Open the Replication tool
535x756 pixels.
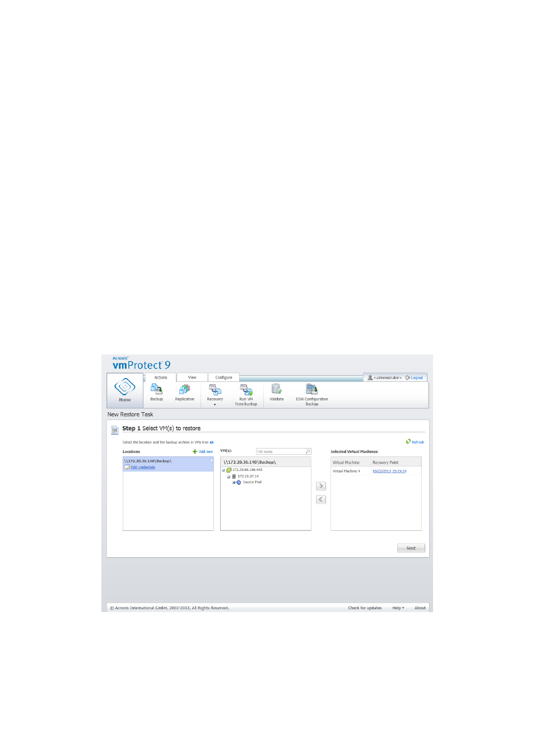coord(184,393)
